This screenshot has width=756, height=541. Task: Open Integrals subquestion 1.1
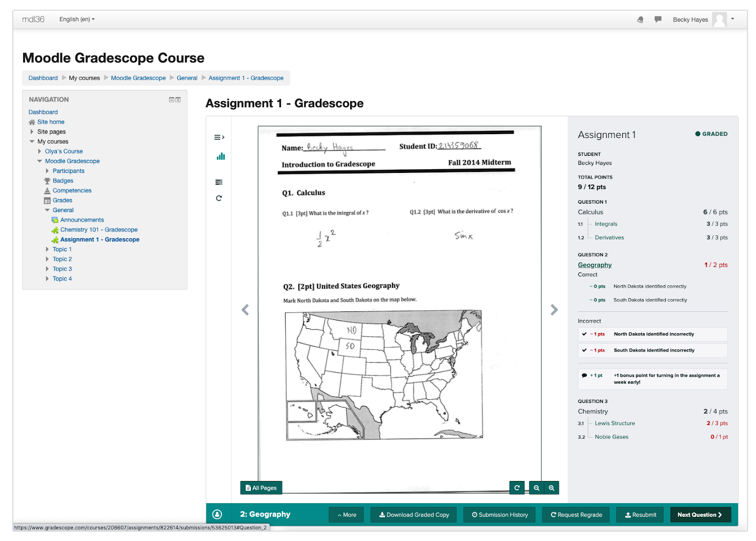606,224
